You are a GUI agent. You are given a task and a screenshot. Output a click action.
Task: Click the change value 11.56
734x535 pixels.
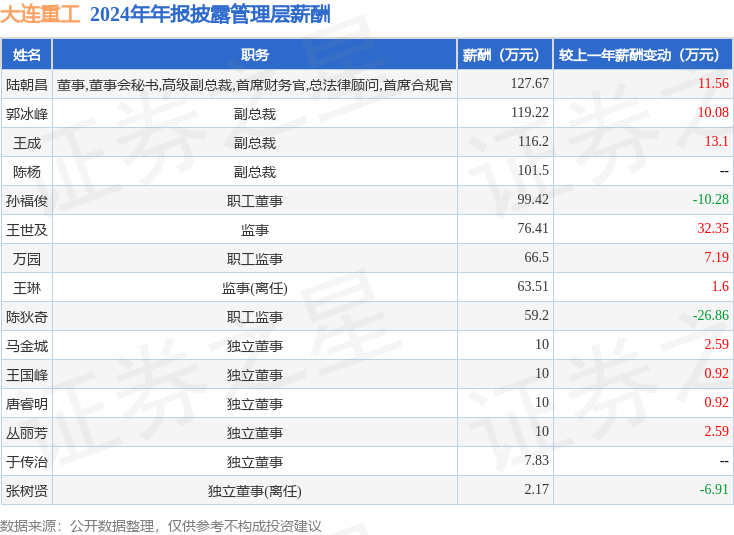click(713, 83)
